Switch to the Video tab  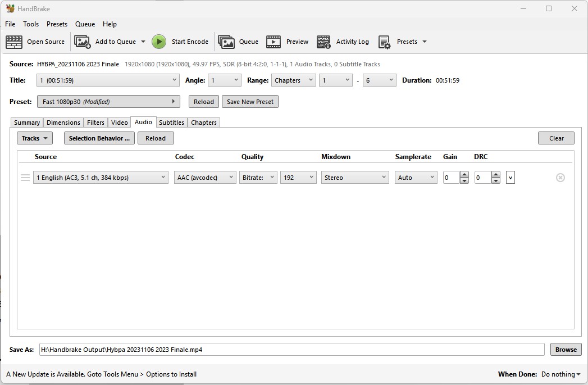coord(119,123)
